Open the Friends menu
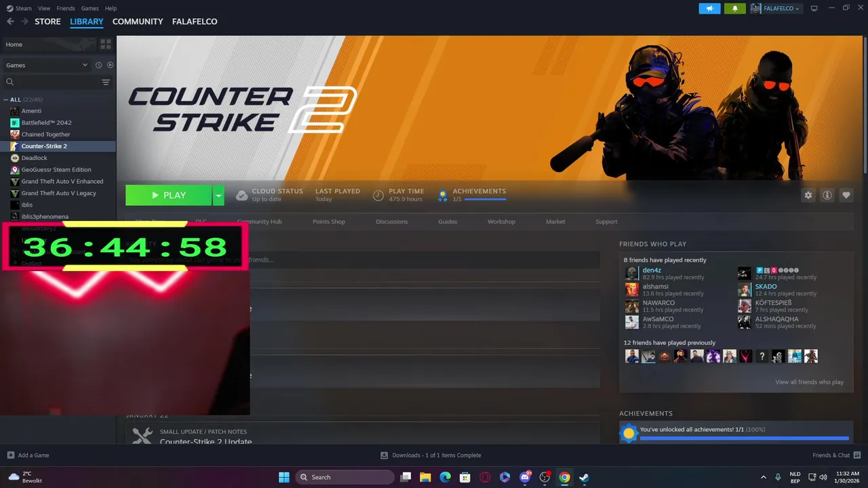This screenshot has width=868, height=488. tap(66, 8)
